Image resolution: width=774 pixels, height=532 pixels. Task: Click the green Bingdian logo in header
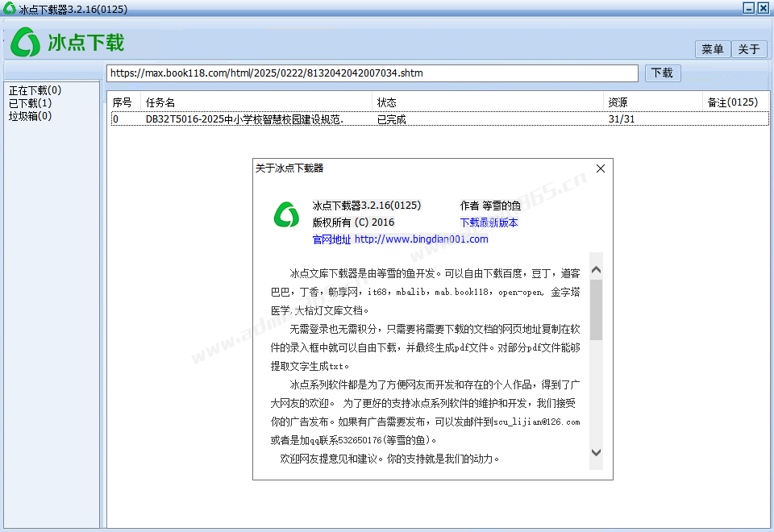[25, 42]
